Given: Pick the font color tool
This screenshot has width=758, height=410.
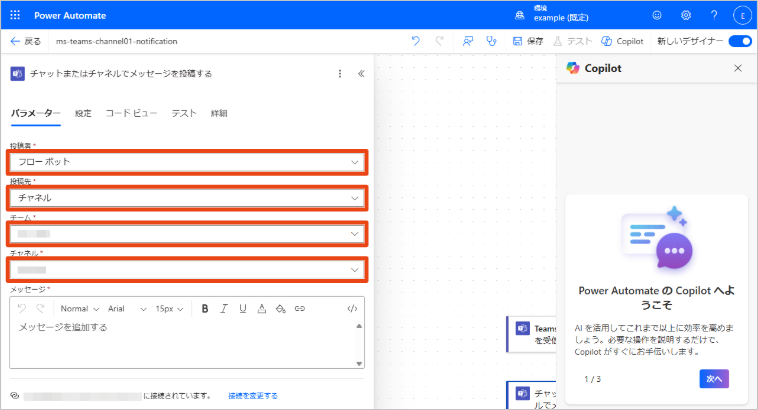Looking at the screenshot, I should [x=262, y=308].
